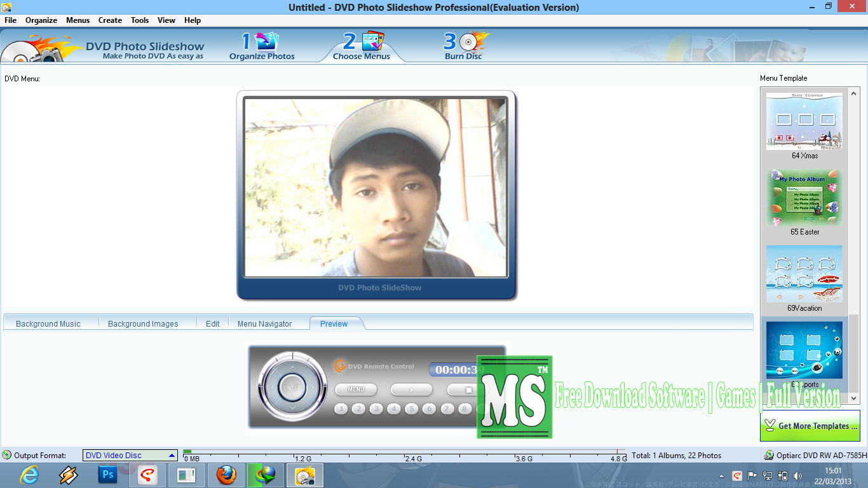Go to step 3 Burn Disc
Screen dimensions: 868x488
tap(464, 46)
